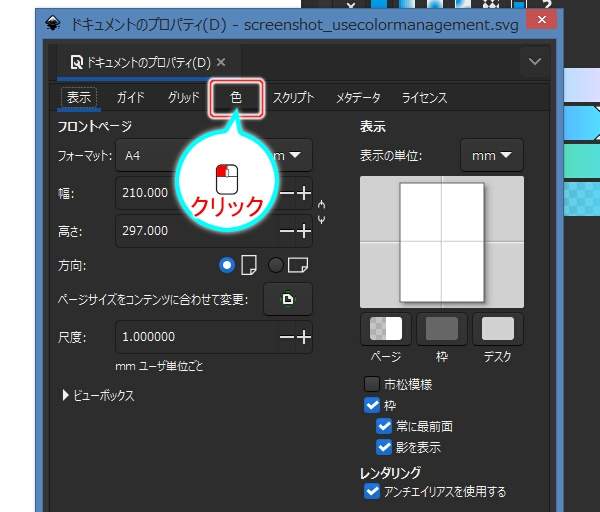
Task: Click the resize page to content button
Action: (x=288, y=299)
